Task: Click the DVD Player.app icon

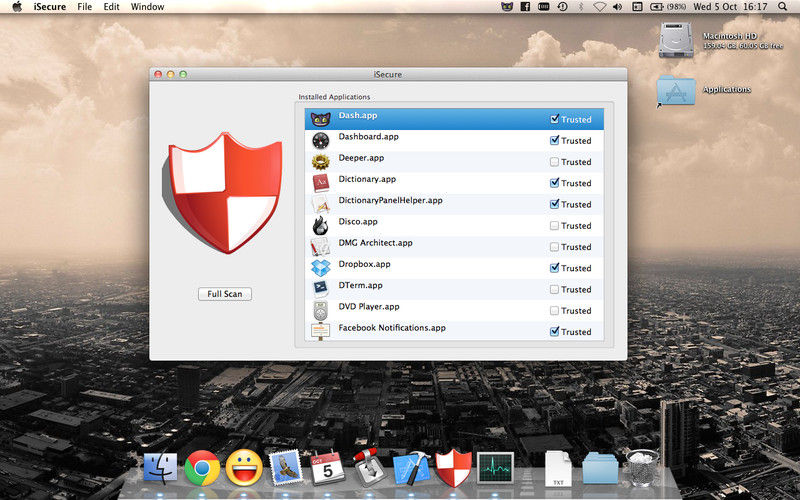Action: pyautogui.click(x=321, y=310)
